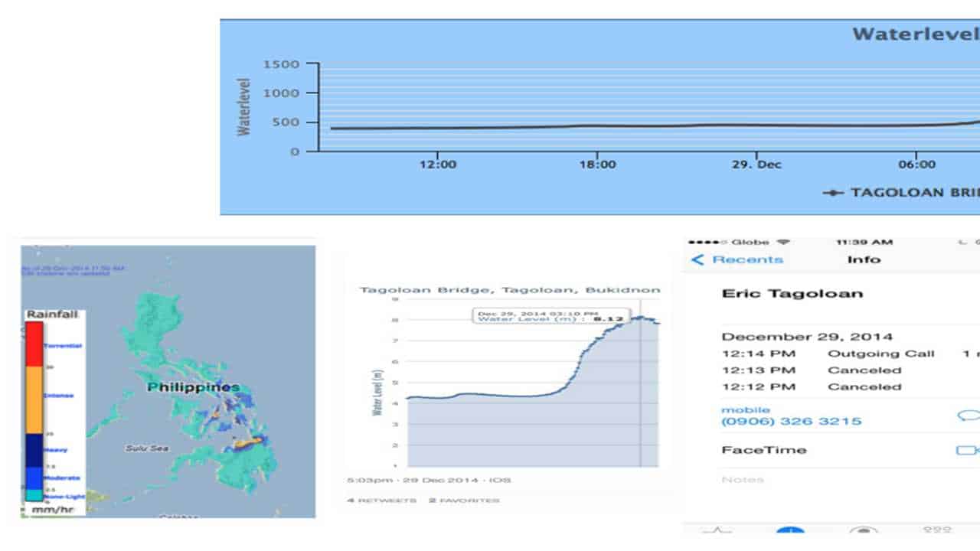Click the 2 FAVORITES link

[x=464, y=500]
